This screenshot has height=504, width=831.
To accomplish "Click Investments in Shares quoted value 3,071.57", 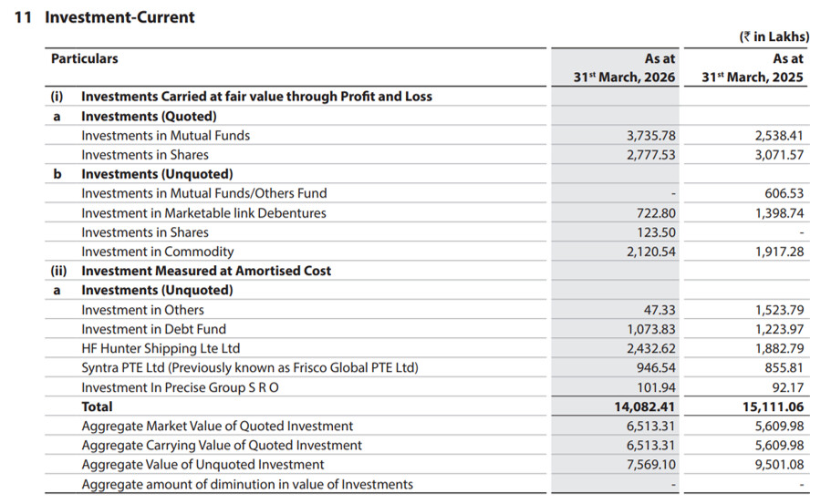I will [779, 155].
